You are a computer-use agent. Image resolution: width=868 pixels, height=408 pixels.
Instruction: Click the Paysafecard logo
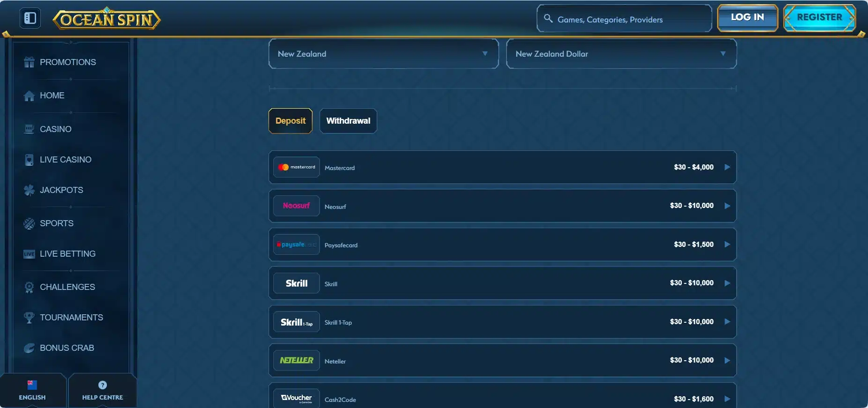pyautogui.click(x=297, y=245)
